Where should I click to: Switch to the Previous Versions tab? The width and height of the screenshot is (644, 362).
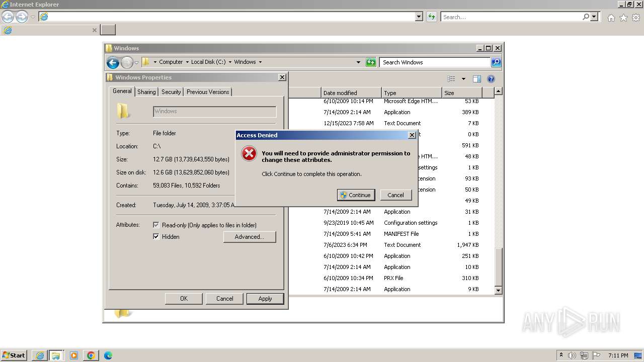(x=208, y=92)
